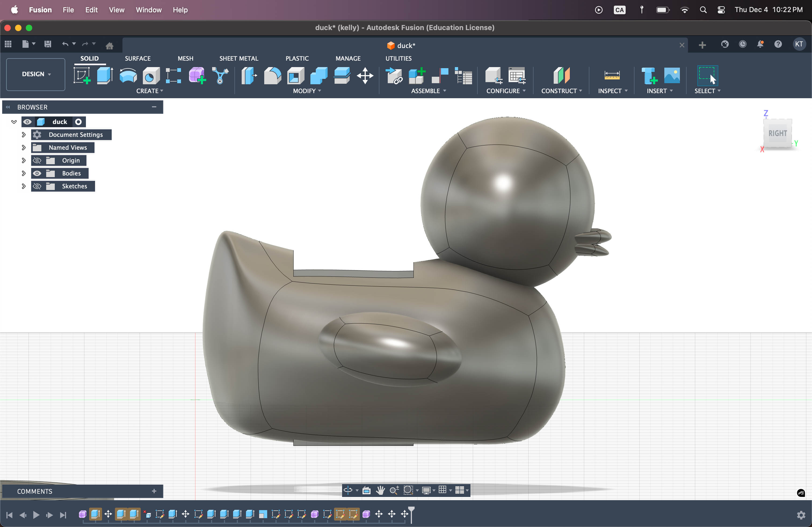Show the Sketches folder visibility
Image resolution: width=812 pixels, height=527 pixels.
click(x=37, y=186)
